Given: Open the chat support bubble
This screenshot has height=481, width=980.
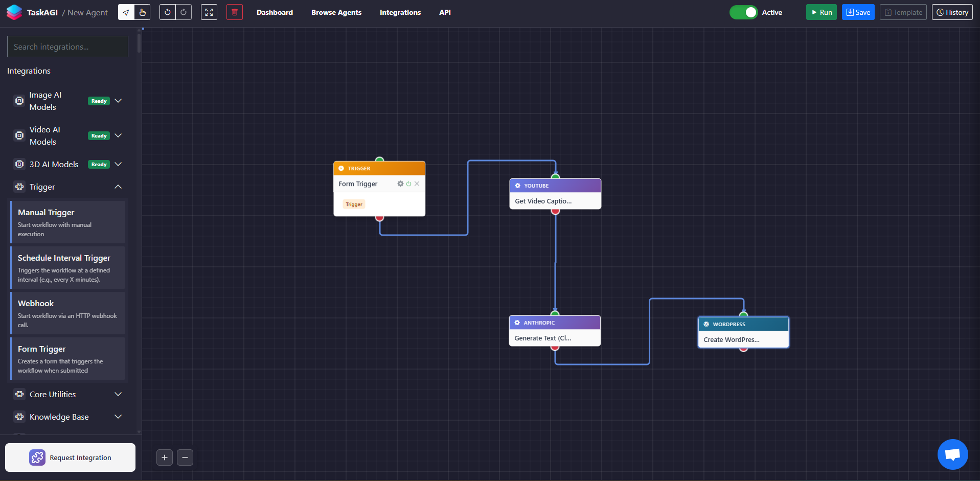Looking at the screenshot, I should tap(952, 454).
